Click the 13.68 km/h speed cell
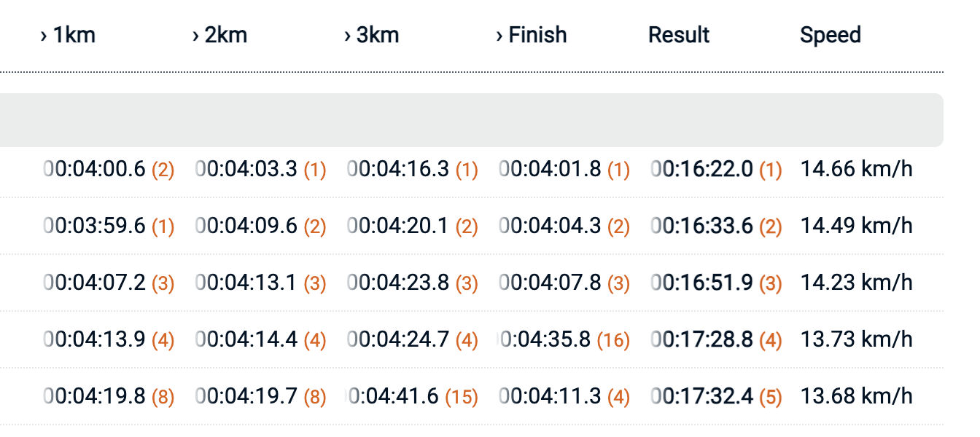980x437 pixels. tap(856, 396)
